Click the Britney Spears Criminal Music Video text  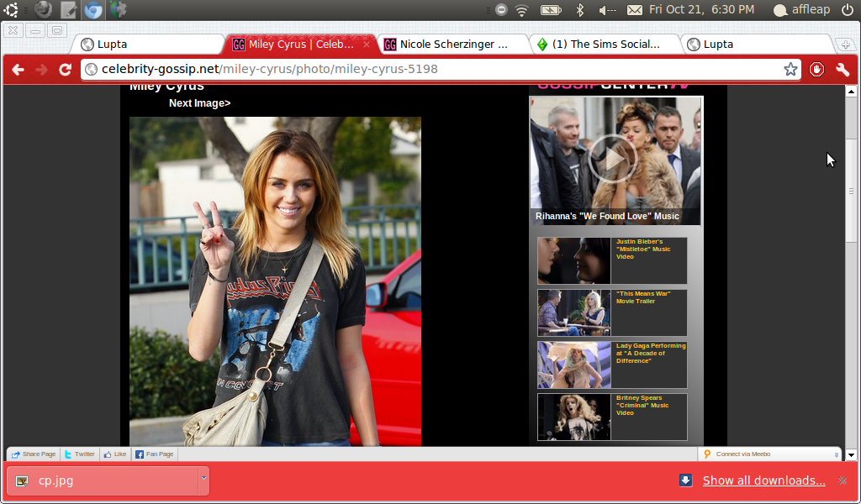(642, 405)
